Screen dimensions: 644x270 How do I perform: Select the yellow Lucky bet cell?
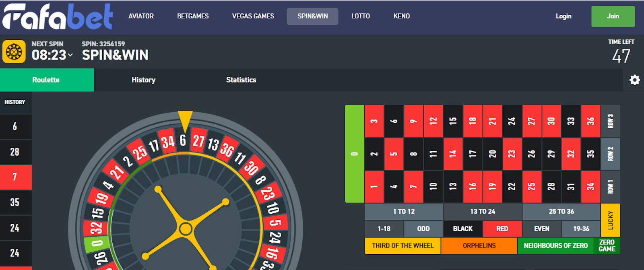[x=610, y=220]
